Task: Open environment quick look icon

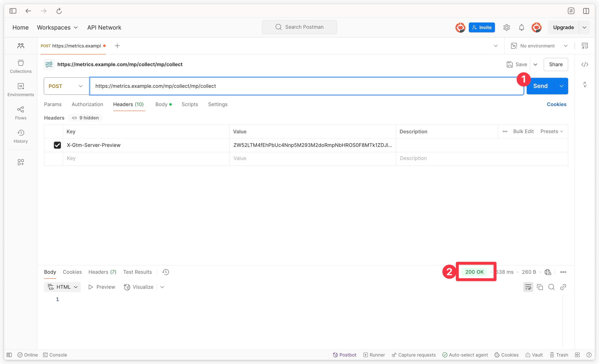Action: tap(585, 46)
